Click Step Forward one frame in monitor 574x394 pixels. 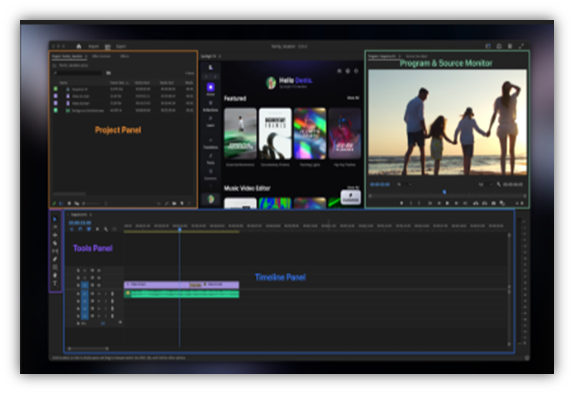(456, 203)
